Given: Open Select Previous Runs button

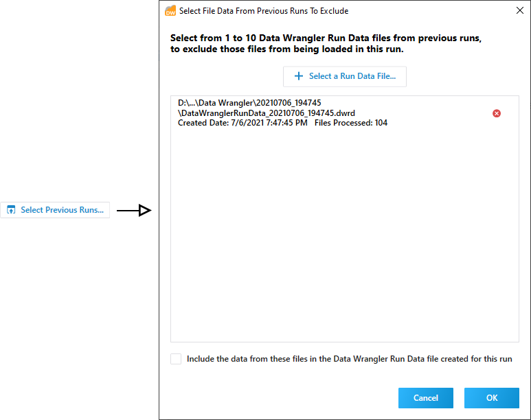Looking at the screenshot, I should coord(55,210).
